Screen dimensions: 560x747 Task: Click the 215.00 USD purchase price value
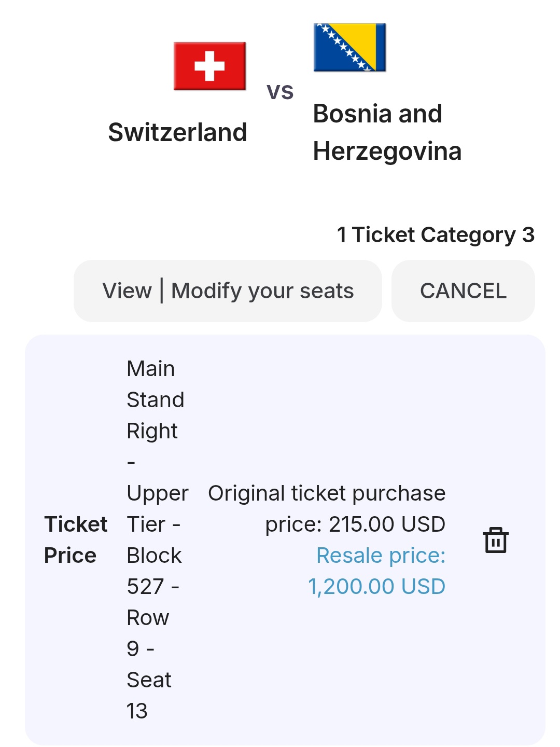pos(387,524)
